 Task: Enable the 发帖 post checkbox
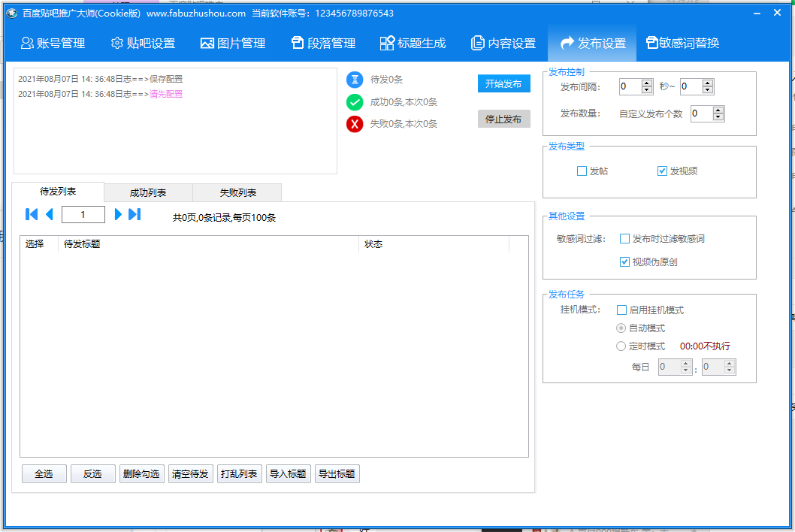point(582,171)
